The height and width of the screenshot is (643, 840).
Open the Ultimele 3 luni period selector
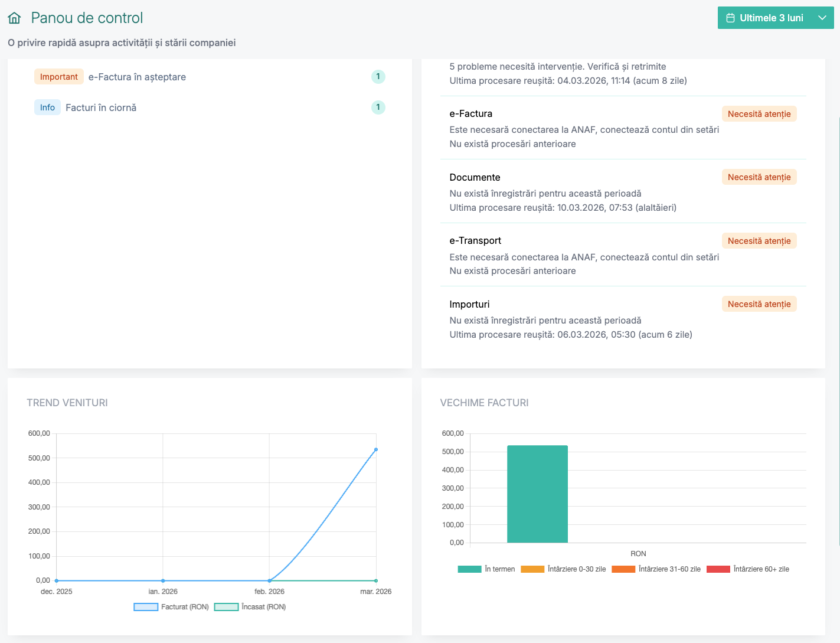pyautogui.click(x=771, y=18)
